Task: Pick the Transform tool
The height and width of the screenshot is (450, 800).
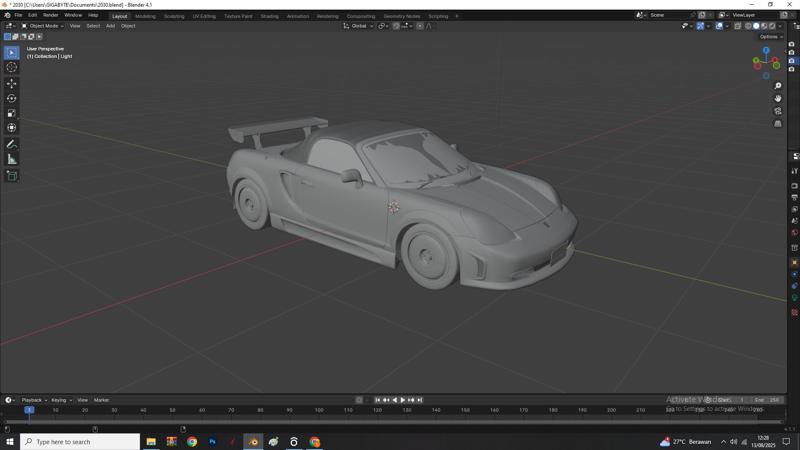Action: 11,128
